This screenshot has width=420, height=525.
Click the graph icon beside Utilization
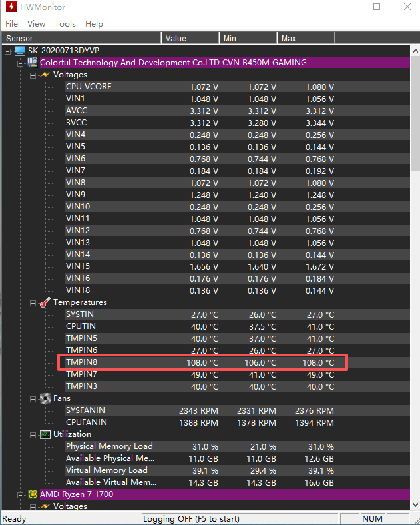pos(45,434)
